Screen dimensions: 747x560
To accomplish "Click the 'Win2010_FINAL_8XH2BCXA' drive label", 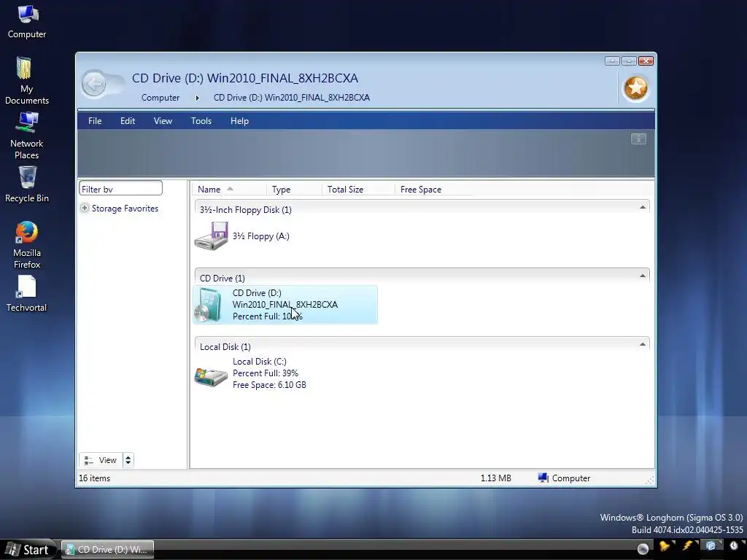I will 285,305.
